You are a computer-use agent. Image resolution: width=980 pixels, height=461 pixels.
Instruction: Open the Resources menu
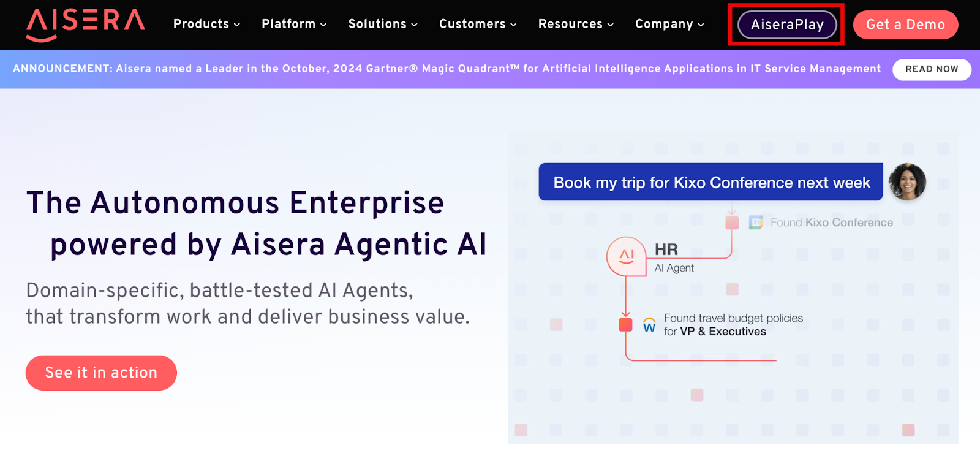[x=576, y=25]
